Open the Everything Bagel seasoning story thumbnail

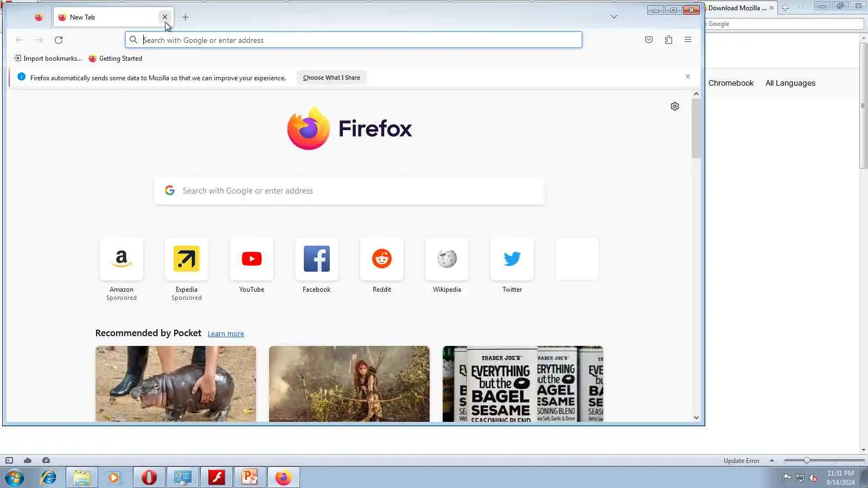(523, 384)
